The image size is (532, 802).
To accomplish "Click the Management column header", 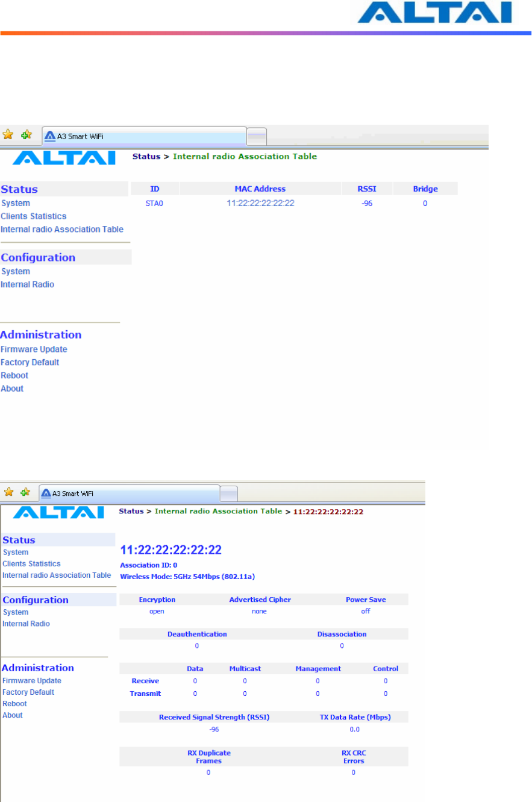I will tap(318, 668).
